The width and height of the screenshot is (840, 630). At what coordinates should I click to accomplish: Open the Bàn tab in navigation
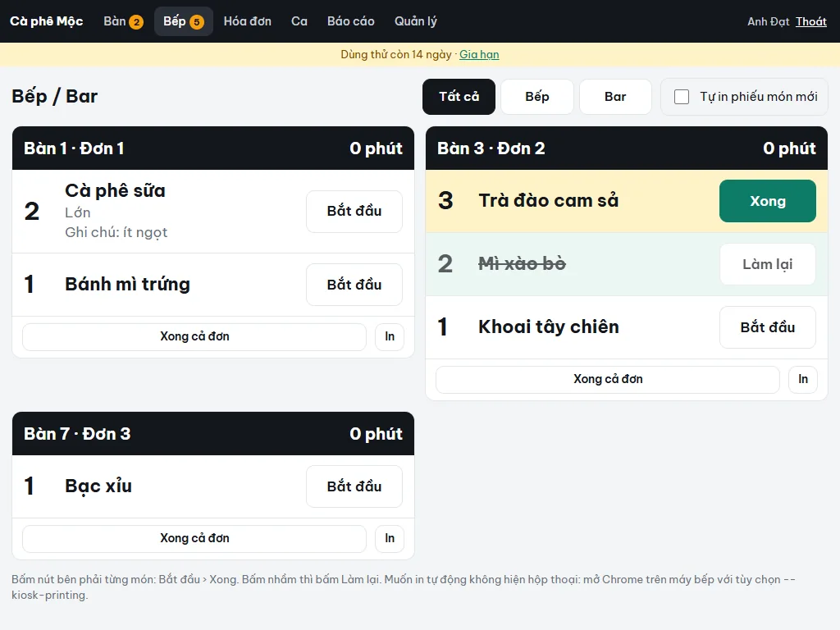tap(123, 21)
